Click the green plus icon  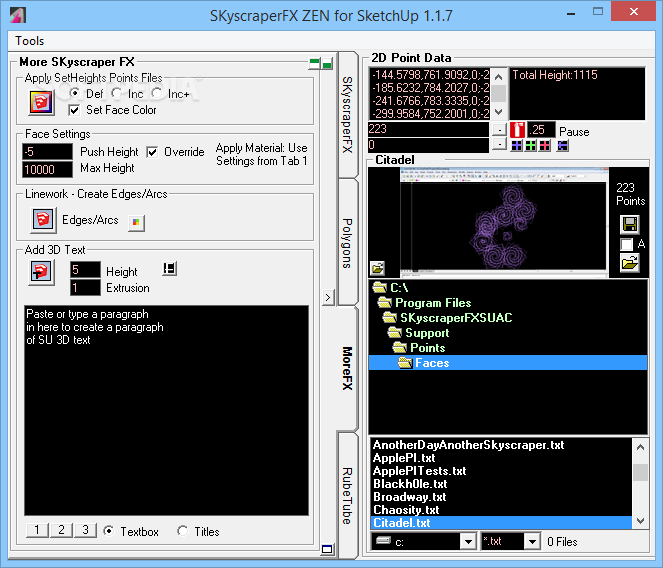coord(531,146)
